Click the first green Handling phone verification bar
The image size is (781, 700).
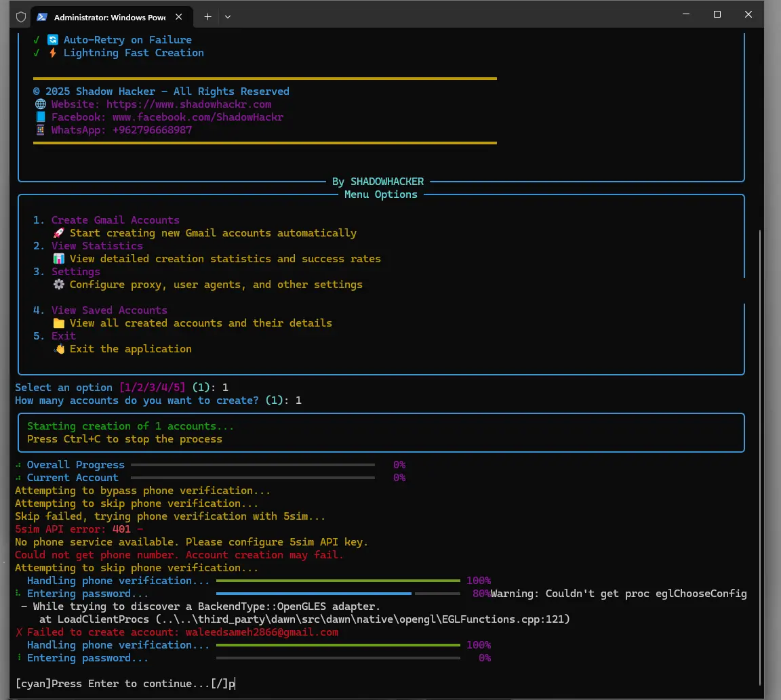point(338,581)
